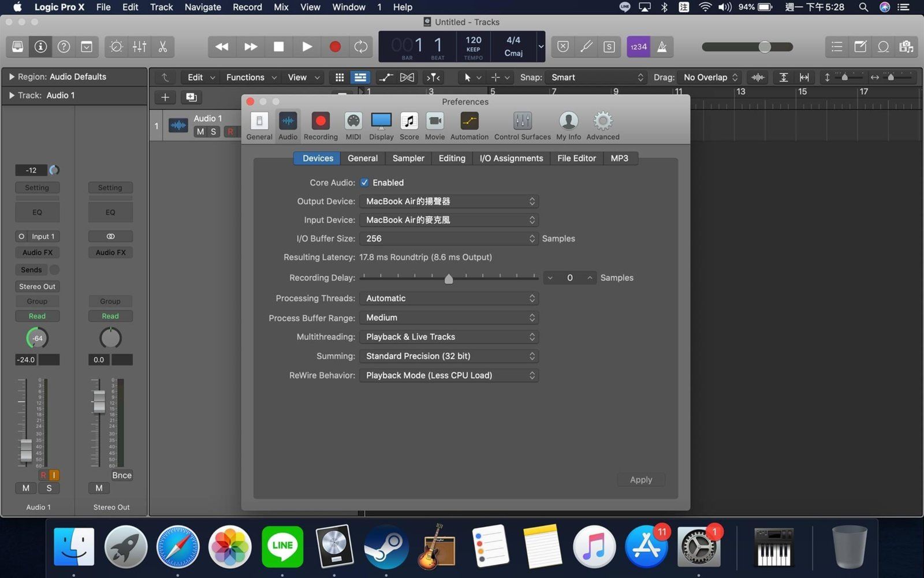The image size is (924, 578).
Task: Switch to the MP3 tab
Action: click(620, 158)
